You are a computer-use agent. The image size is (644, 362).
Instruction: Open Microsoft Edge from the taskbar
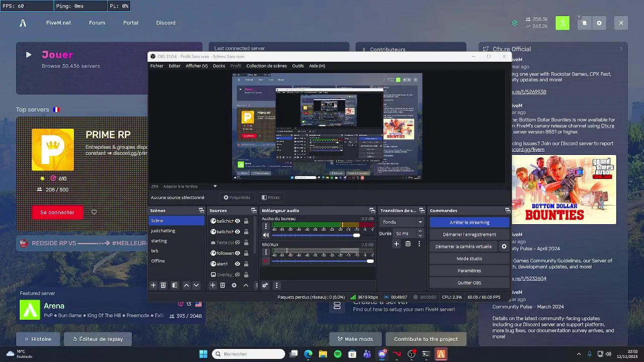pyautogui.click(x=308, y=354)
